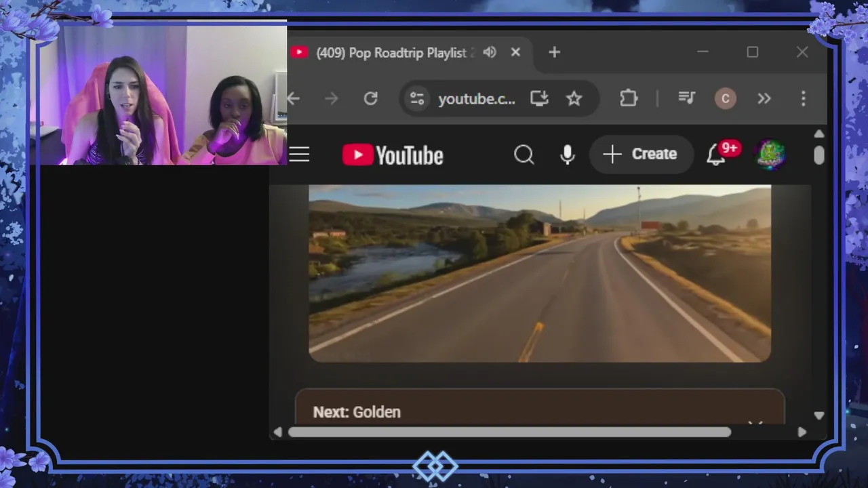This screenshot has width=868, height=488.
Task: Open the browser extensions puzzle icon
Action: (x=629, y=99)
